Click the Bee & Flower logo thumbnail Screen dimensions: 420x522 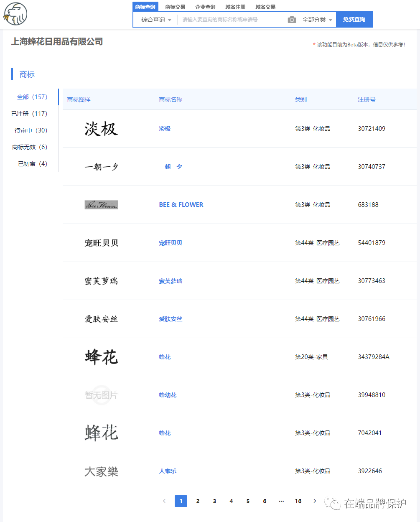pyautogui.click(x=101, y=205)
